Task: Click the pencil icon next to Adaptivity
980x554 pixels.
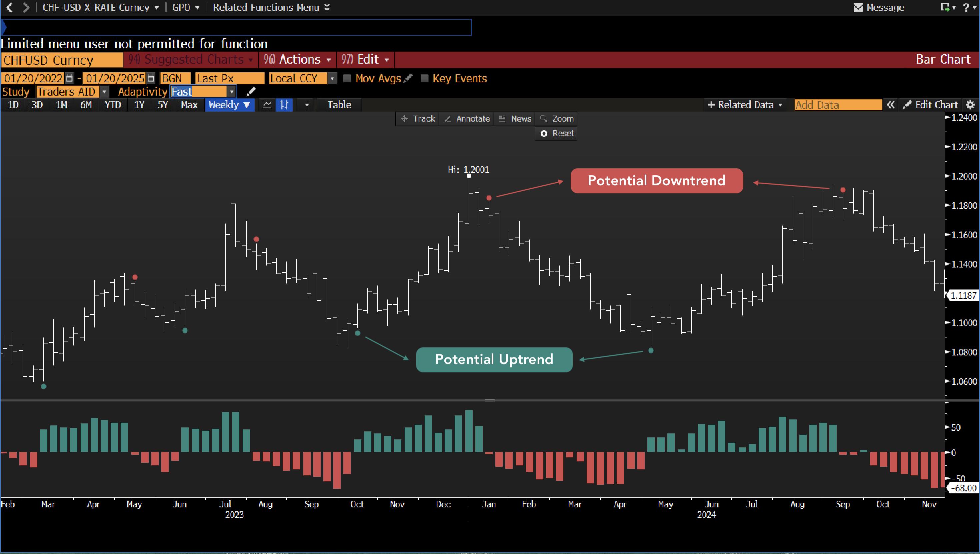Action: [x=251, y=92]
